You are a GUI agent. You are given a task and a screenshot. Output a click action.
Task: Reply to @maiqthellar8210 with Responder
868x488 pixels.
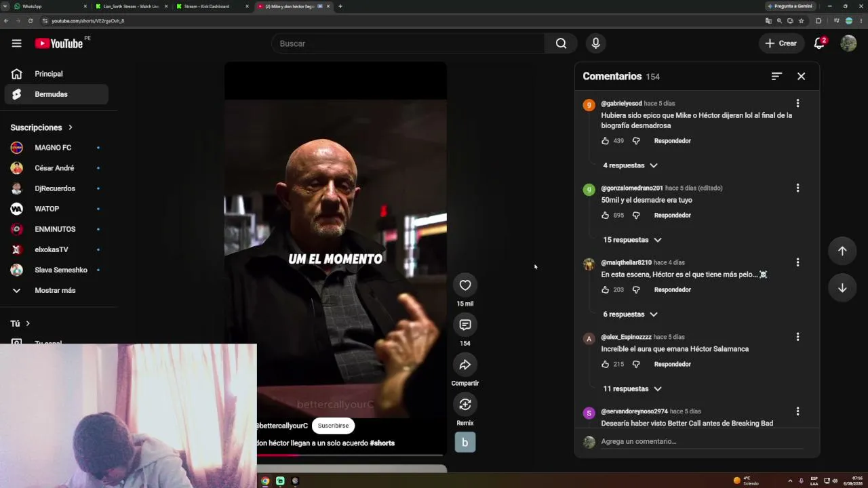click(672, 290)
